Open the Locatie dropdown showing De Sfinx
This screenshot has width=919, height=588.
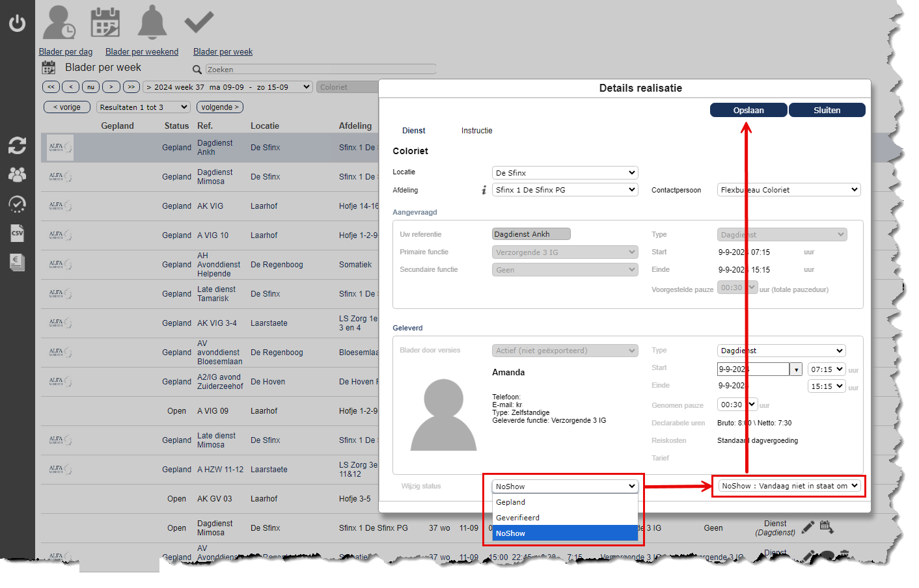(x=565, y=173)
